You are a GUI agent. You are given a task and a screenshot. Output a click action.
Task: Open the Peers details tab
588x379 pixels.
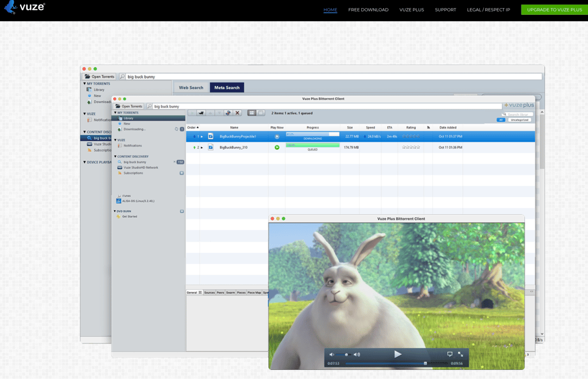coord(220,292)
